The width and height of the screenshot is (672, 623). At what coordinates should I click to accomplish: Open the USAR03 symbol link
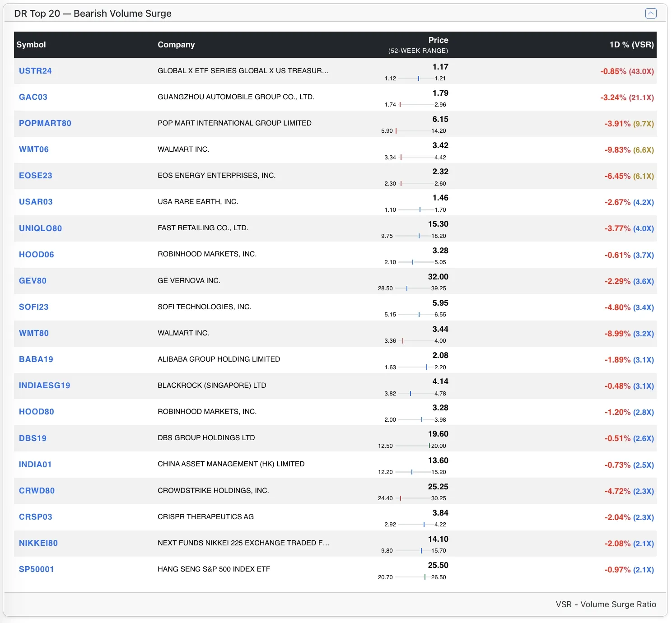[x=36, y=202]
